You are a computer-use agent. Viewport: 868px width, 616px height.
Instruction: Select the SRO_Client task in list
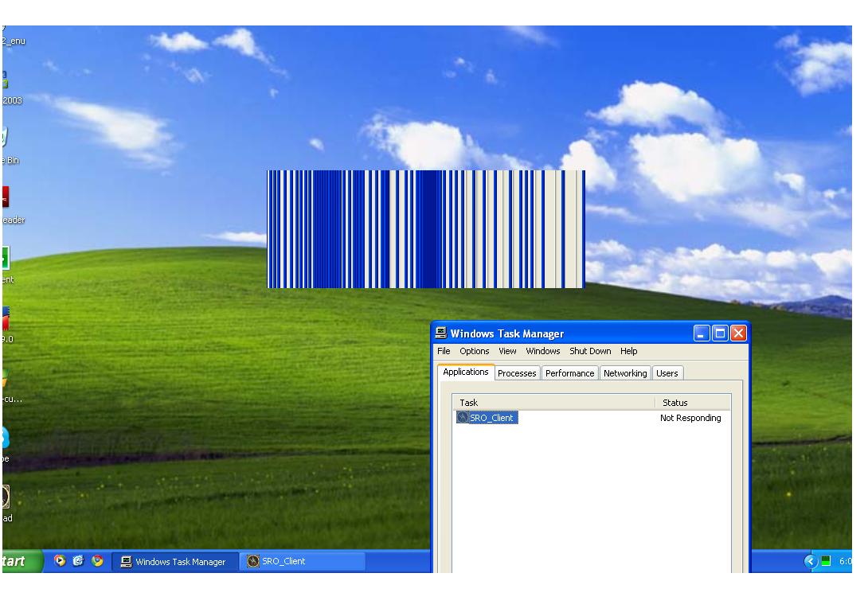(x=491, y=418)
